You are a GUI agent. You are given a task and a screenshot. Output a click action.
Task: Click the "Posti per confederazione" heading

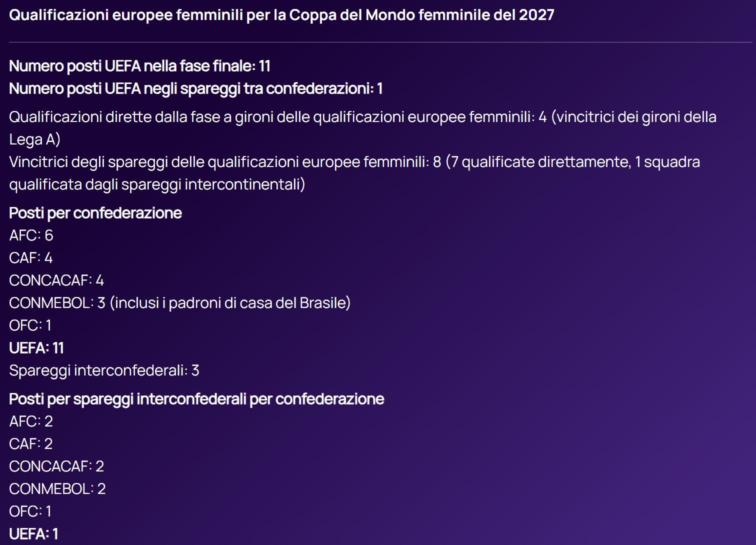point(95,213)
